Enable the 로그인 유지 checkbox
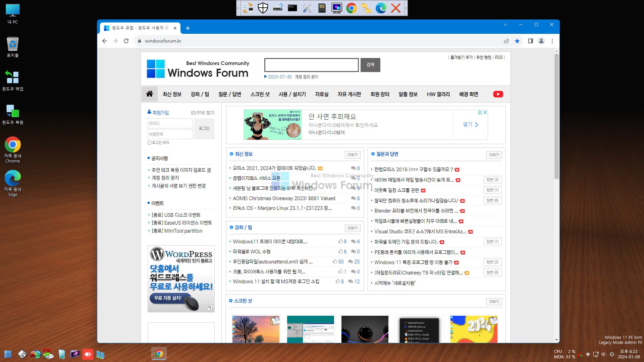This screenshot has height=362, width=644. tap(149, 143)
